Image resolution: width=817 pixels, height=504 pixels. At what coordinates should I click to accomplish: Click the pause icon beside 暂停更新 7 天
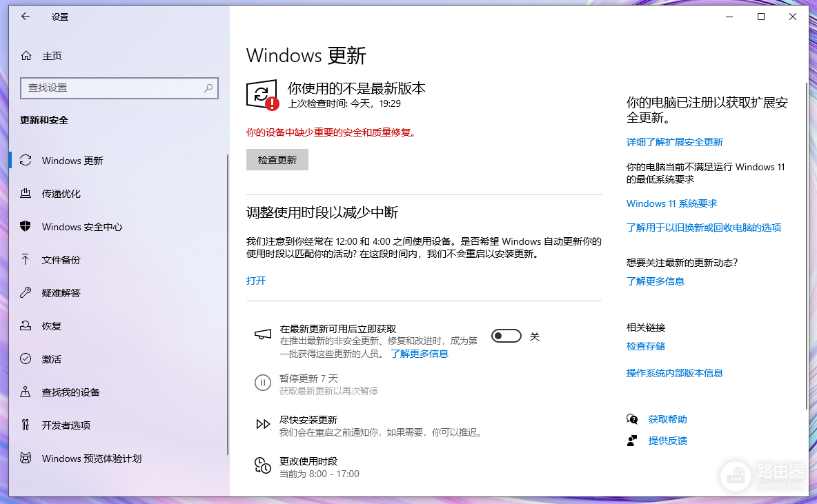[x=263, y=383]
